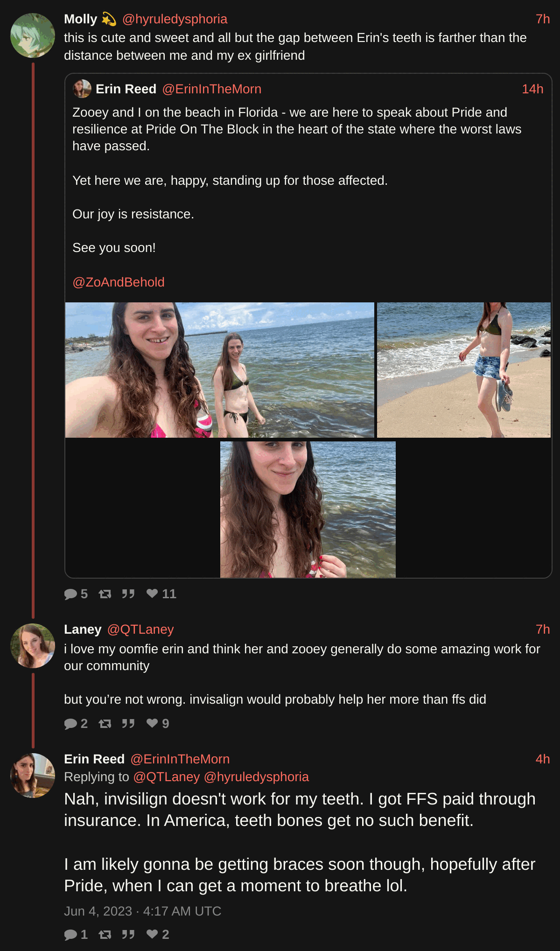Open @ZoAndBehold mention link
This screenshot has height=951, width=560.
pyautogui.click(x=119, y=282)
